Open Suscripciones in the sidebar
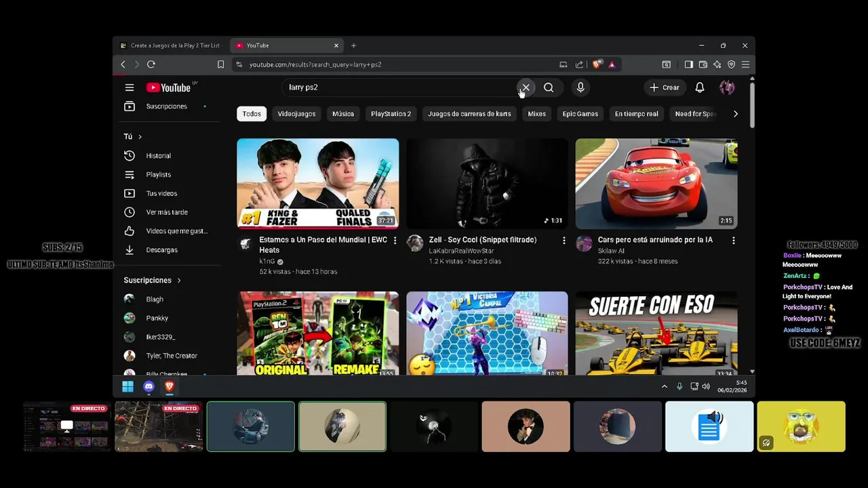This screenshot has width=868, height=488. tap(166, 106)
